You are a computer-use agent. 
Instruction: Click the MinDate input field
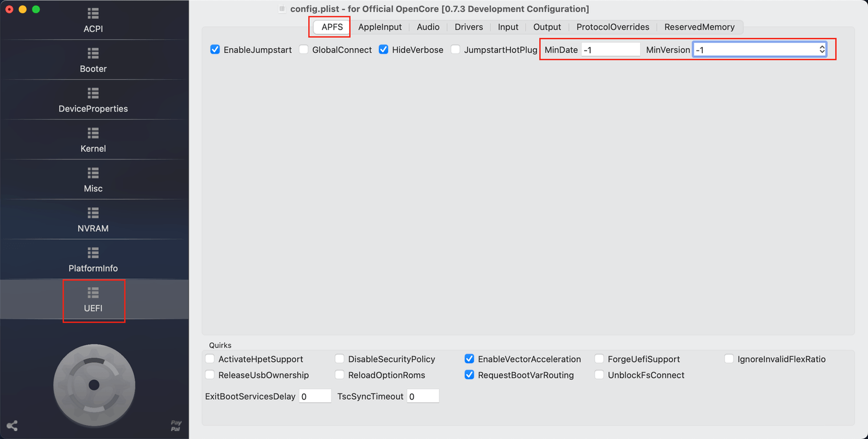(x=611, y=50)
